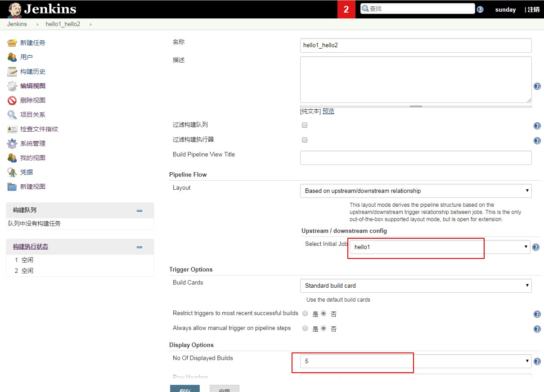
Task: Open help for Select Initial Job
Action: pyautogui.click(x=536, y=247)
